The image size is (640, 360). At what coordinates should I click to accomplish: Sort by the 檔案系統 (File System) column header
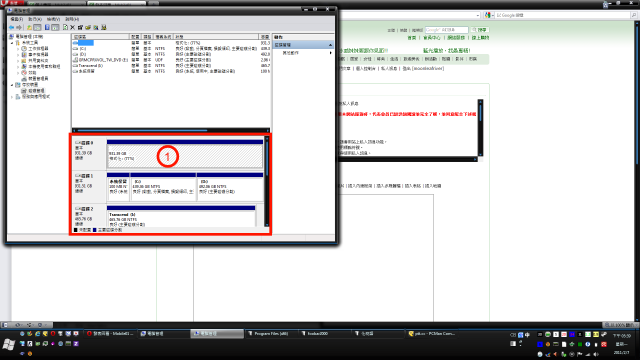coord(163,37)
